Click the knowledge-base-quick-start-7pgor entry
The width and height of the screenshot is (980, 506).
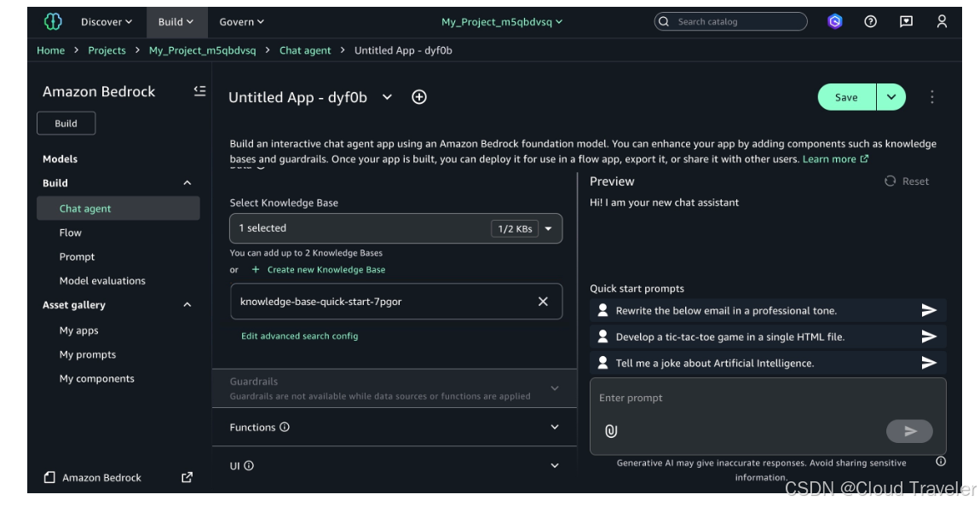pyautogui.click(x=396, y=302)
